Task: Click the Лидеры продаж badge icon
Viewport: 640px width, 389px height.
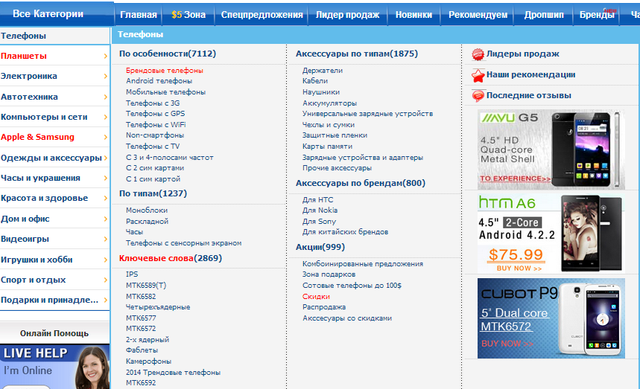Action: point(478,54)
